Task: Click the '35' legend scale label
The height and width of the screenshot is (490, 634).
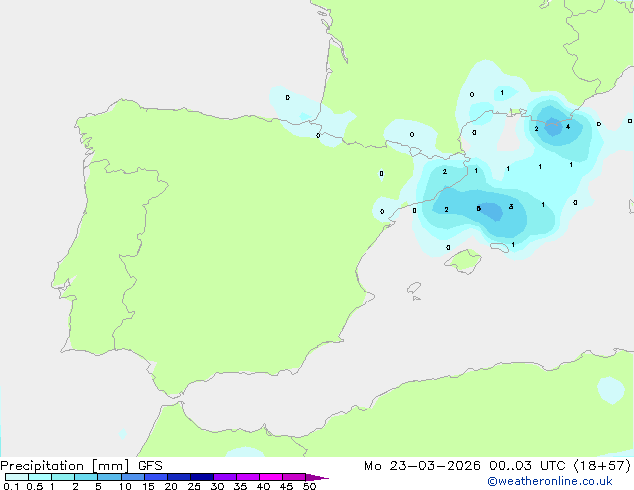Action: (240, 486)
